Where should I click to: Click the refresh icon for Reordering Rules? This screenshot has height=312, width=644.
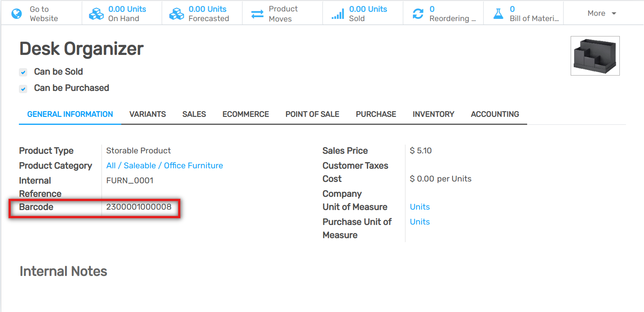[x=418, y=14]
